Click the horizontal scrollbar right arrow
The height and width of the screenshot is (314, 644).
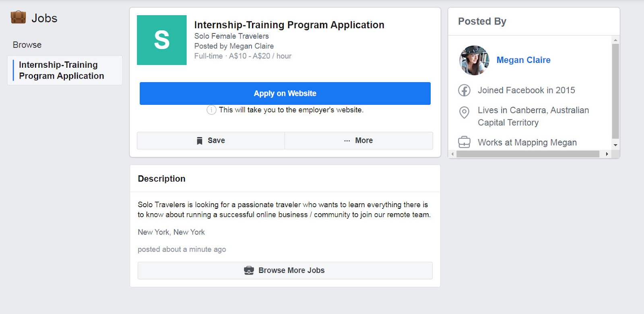coord(607,154)
